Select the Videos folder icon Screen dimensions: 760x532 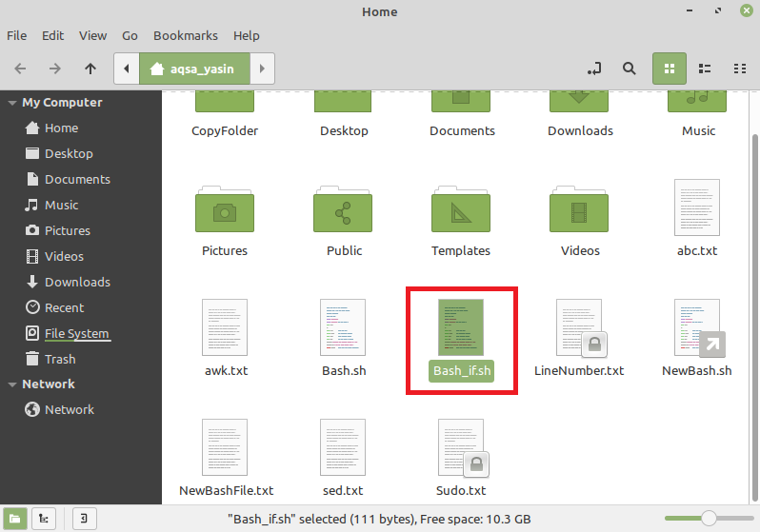pyautogui.click(x=579, y=209)
